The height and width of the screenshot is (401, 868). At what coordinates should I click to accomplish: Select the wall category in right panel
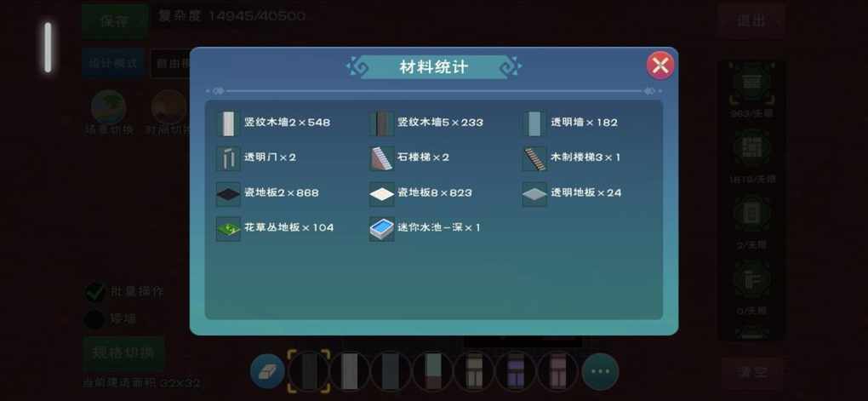[751, 83]
